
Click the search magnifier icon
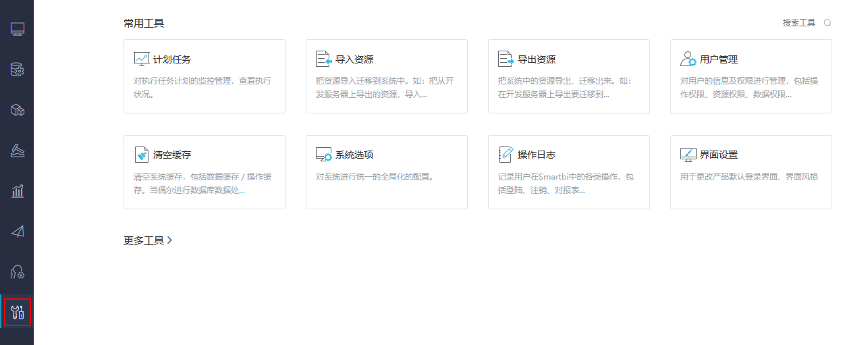point(828,22)
